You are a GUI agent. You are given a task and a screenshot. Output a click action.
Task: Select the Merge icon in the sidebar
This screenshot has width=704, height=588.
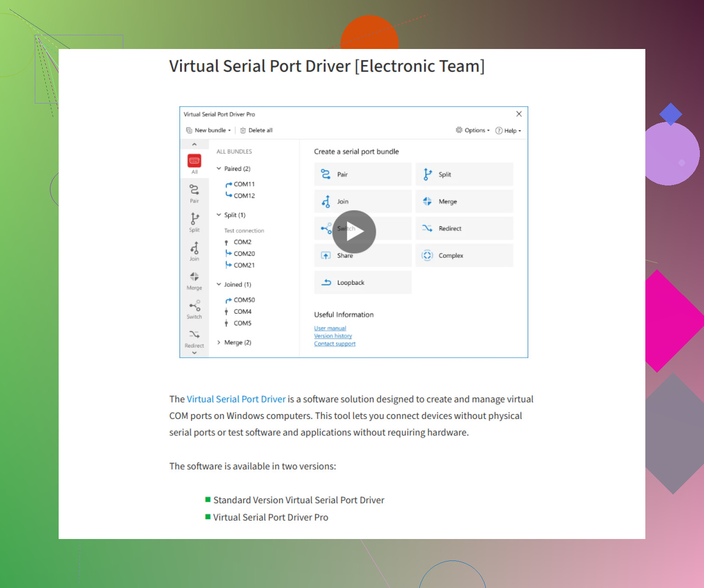(x=194, y=277)
